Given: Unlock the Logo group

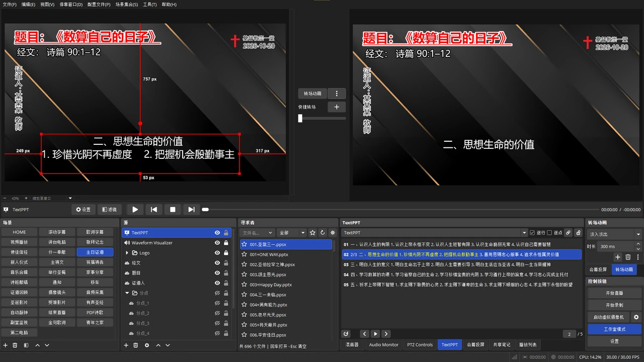Looking at the screenshot, I should [226, 253].
